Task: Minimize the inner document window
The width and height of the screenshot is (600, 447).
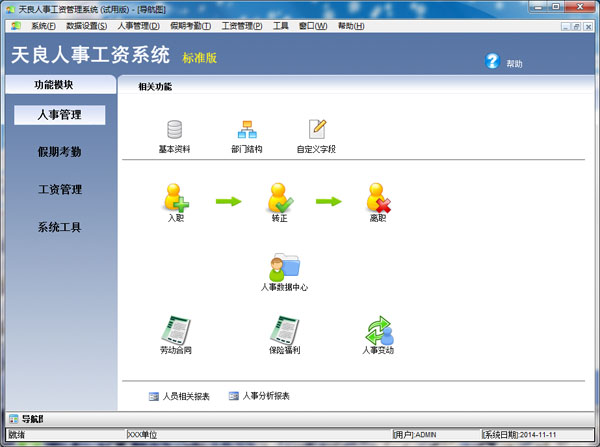Action: coord(566,26)
